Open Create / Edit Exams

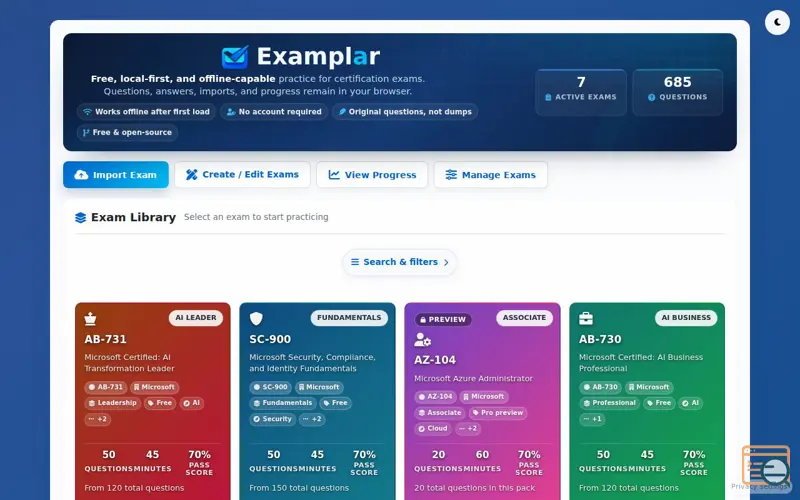[242, 174]
